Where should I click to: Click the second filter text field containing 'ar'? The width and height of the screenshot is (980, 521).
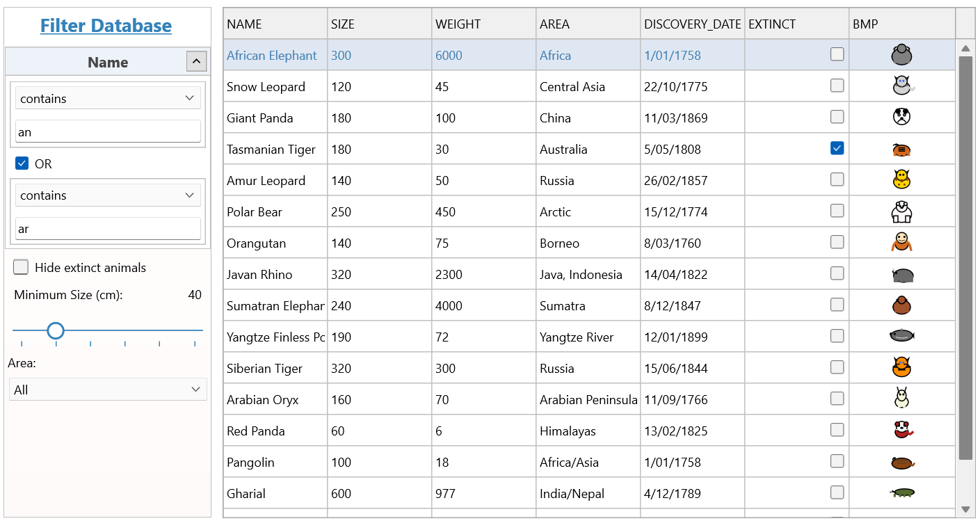(108, 229)
